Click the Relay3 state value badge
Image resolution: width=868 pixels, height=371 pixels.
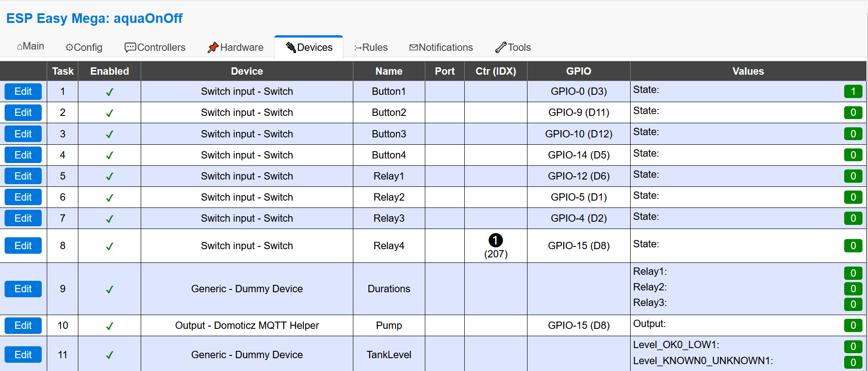coord(853,218)
